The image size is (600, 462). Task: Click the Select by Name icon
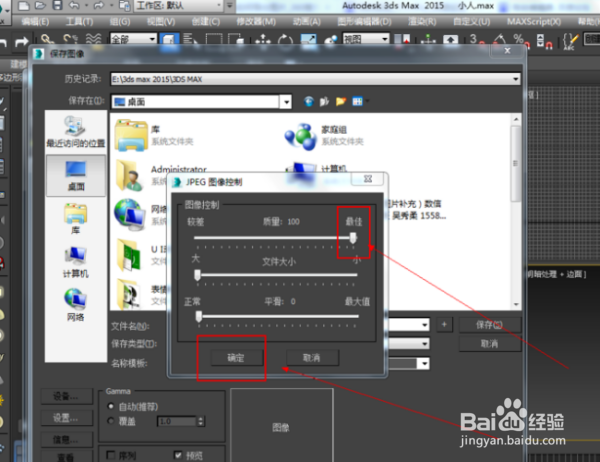coord(190,39)
